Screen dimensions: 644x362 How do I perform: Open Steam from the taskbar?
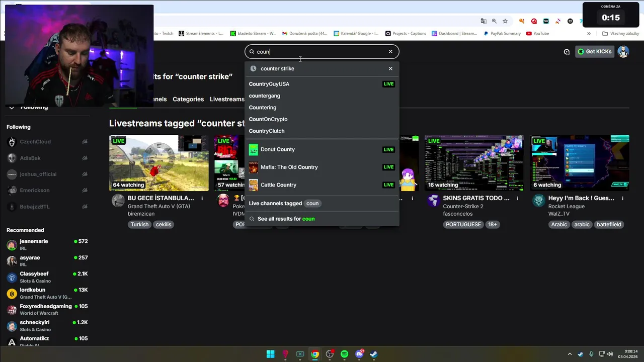[374, 354]
